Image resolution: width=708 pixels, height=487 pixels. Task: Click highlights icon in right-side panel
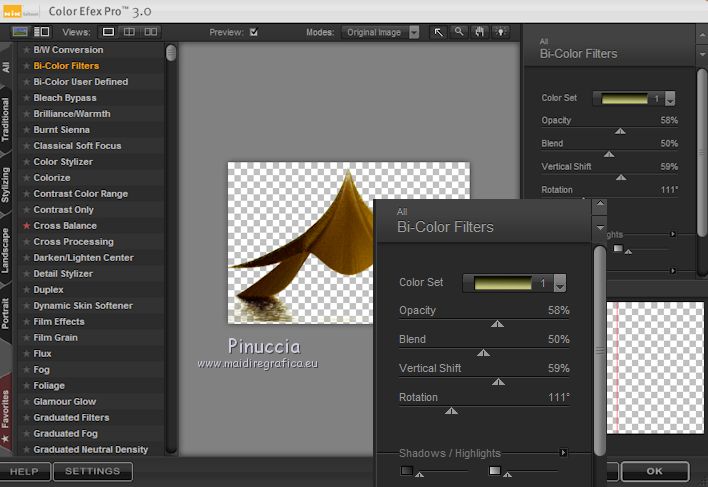pos(618,249)
